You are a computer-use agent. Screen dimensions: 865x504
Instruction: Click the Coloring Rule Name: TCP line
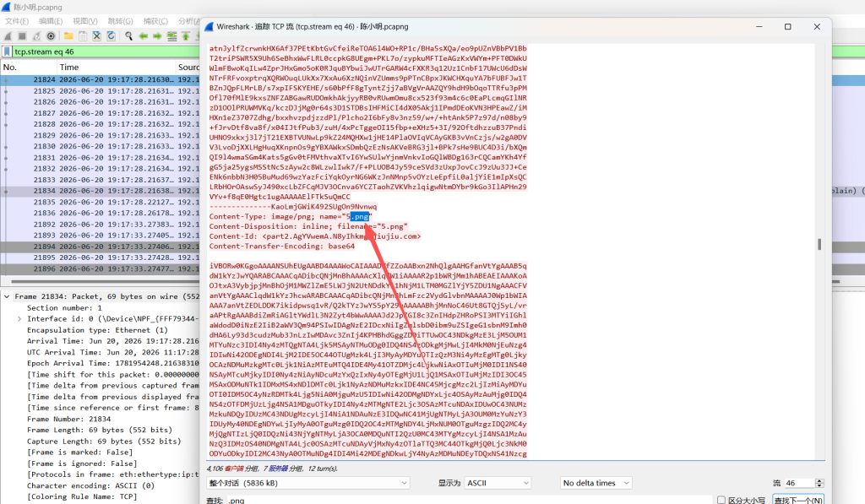click(82, 497)
